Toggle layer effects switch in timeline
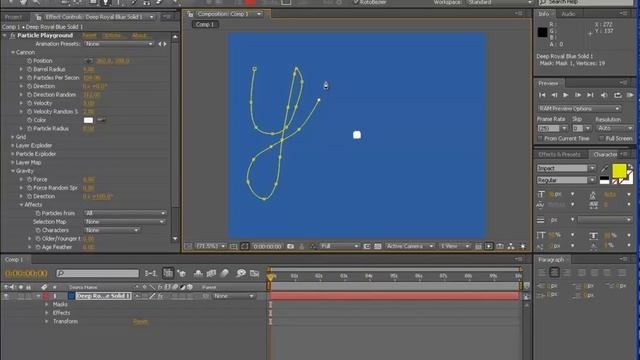 tap(160, 296)
